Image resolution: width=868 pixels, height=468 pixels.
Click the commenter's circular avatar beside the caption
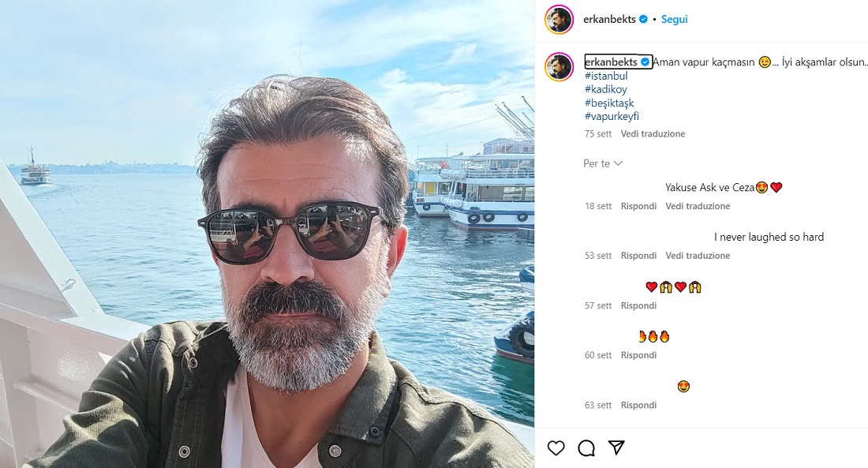pos(560,66)
